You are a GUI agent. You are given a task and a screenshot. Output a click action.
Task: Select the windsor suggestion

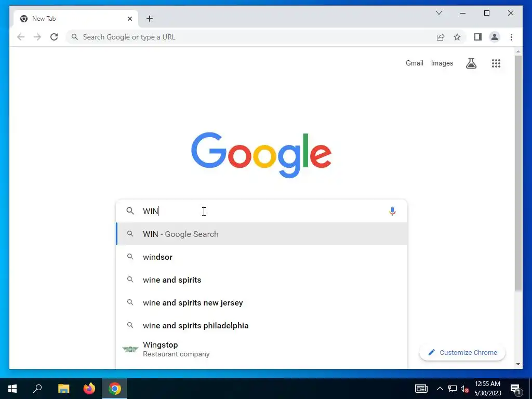click(x=262, y=257)
